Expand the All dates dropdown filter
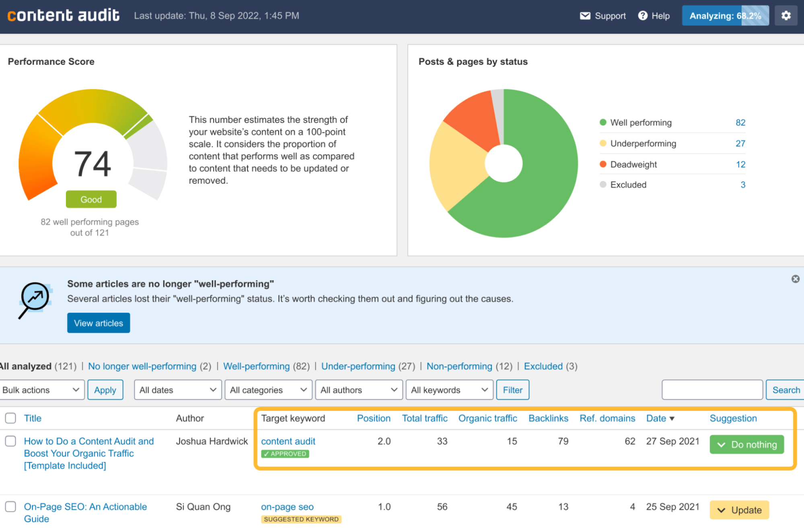This screenshot has width=804, height=532. pos(175,390)
